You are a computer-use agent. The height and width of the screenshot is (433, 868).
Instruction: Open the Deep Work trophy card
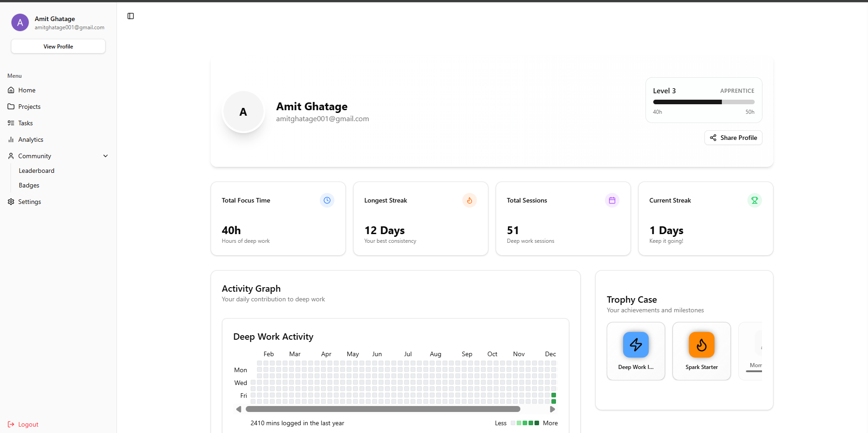click(636, 351)
